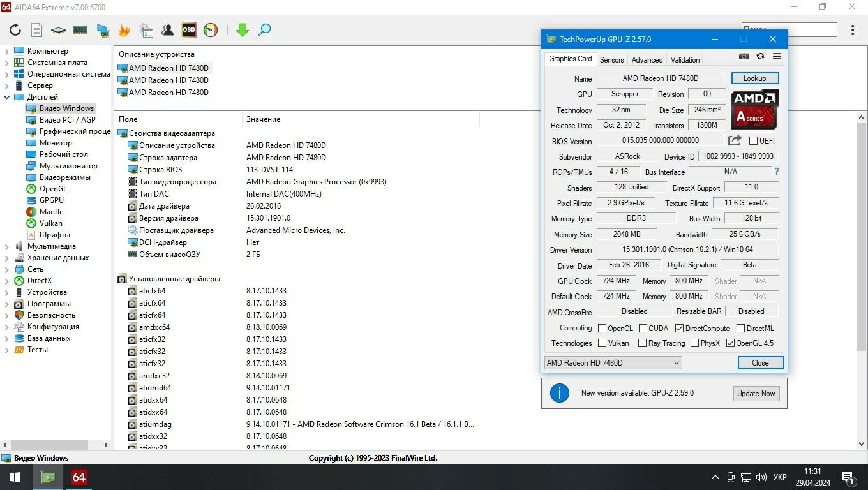
Task: Toggle the Vulkan checkbox in GPU-Z
Action: 602,343
